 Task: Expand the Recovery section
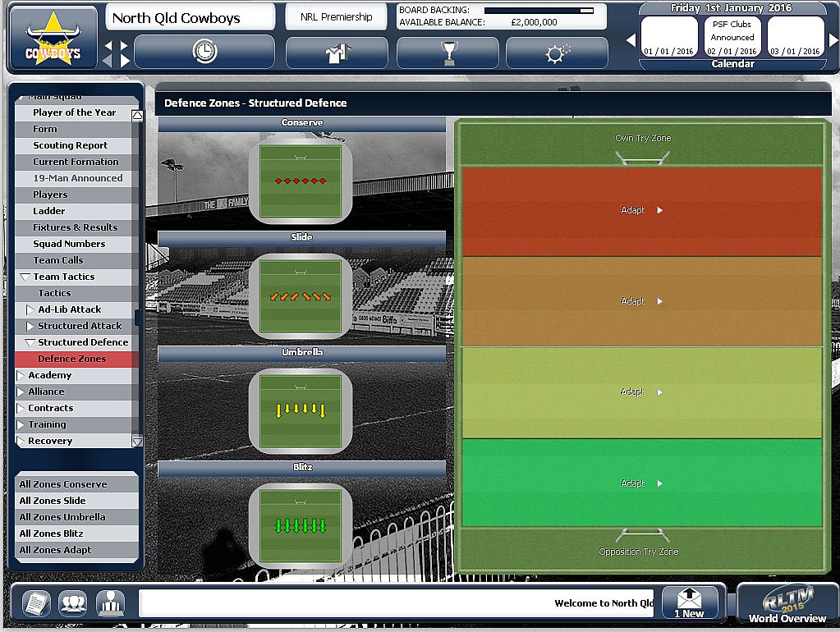click(21, 442)
